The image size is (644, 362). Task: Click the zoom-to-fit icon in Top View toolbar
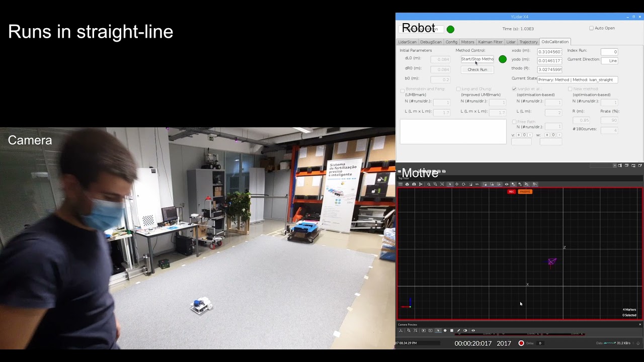(442, 184)
